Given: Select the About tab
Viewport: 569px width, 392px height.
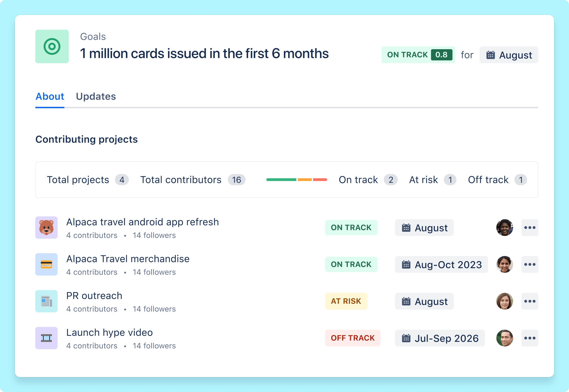Looking at the screenshot, I should [49, 96].
